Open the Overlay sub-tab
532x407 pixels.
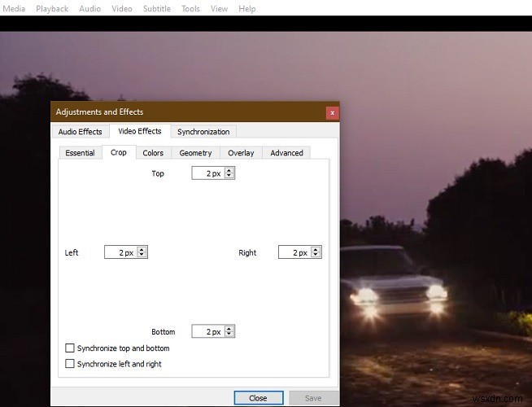click(241, 153)
